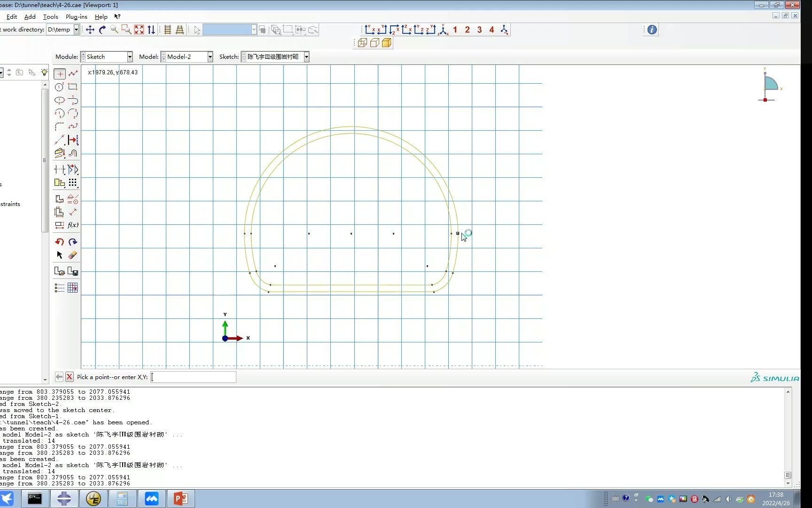This screenshot has width=812, height=508.
Task: Click the cycle views arrows icon
Action: click(151, 30)
